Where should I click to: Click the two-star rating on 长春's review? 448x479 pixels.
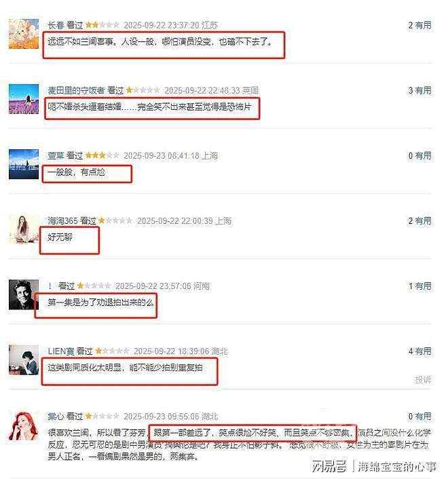[x=102, y=24]
